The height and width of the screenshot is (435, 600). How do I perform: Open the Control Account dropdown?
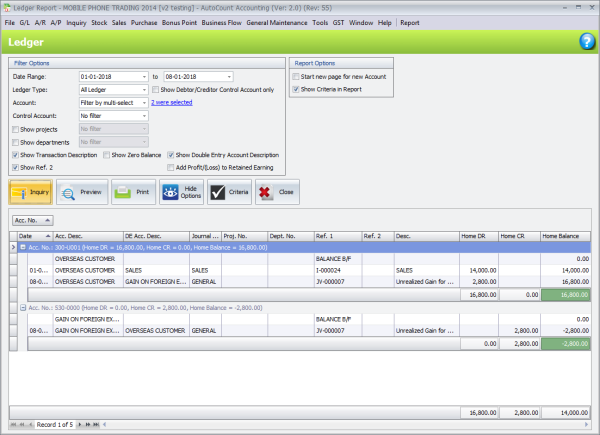144,116
